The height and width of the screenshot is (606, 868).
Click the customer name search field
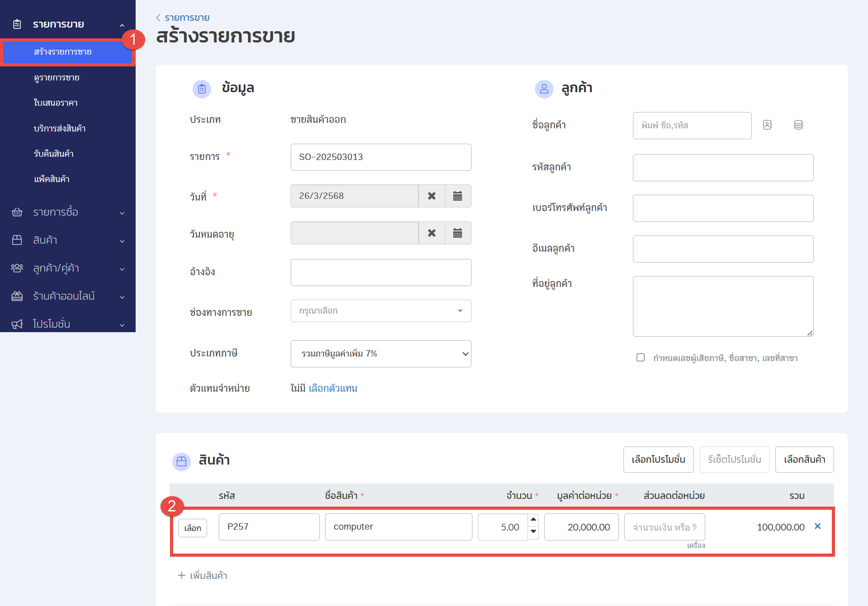[692, 125]
